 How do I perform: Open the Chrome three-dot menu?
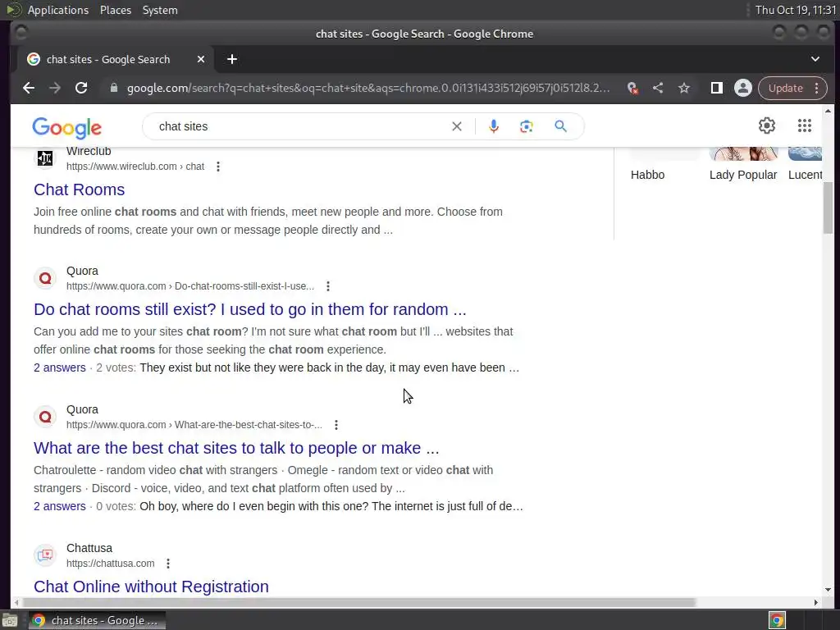point(816,88)
